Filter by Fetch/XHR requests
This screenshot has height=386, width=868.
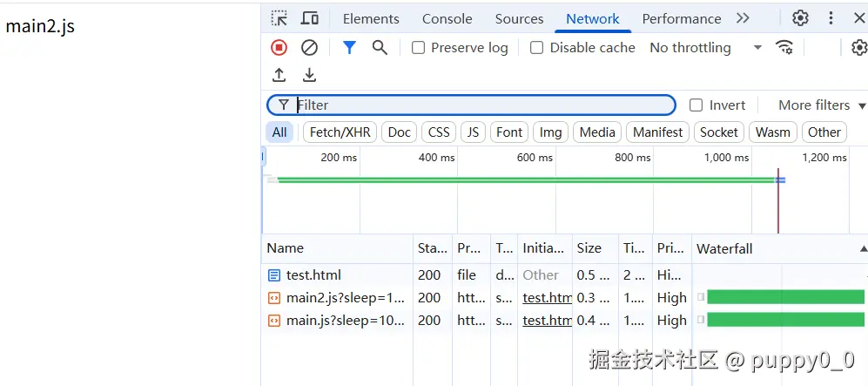click(340, 132)
